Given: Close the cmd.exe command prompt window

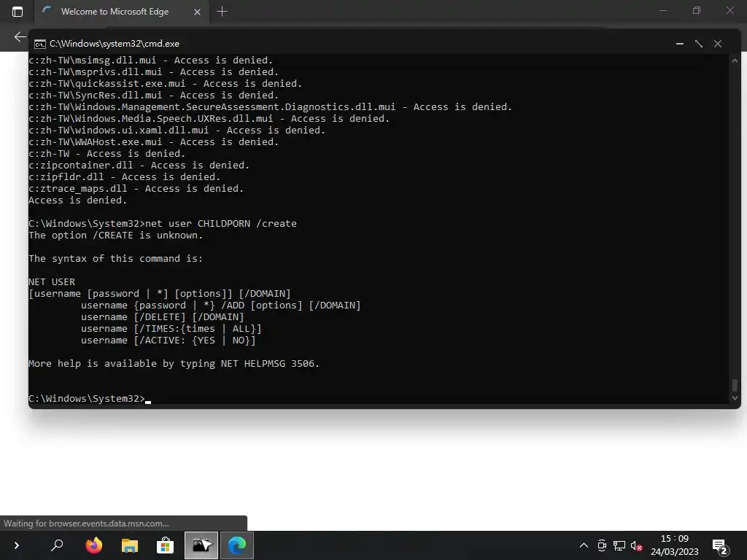Looking at the screenshot, I should [718, 44].
